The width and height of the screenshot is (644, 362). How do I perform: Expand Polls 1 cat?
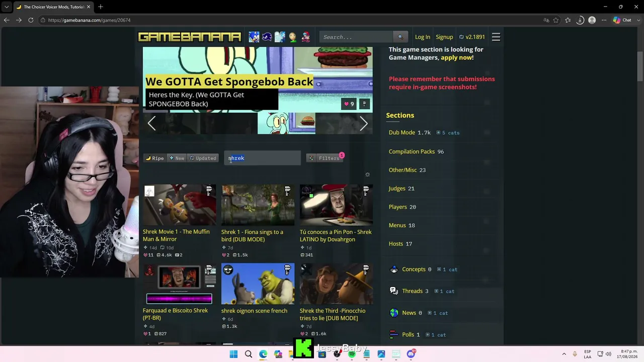[x=435, y=334]
